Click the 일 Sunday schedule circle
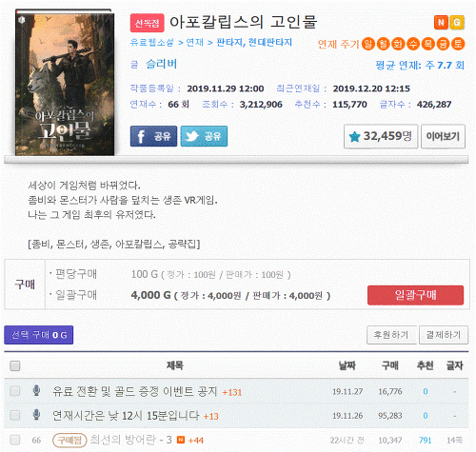Screen dimensions: 476x452 coord(368,44)
